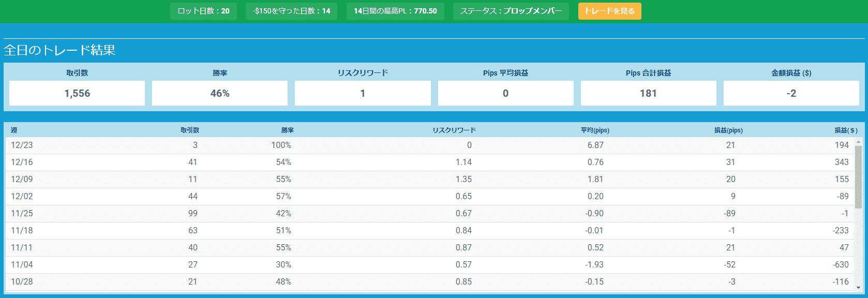Screen dimensions: 868x298
Task: Click the 平均(pips) column header
Action: point(595,130)
